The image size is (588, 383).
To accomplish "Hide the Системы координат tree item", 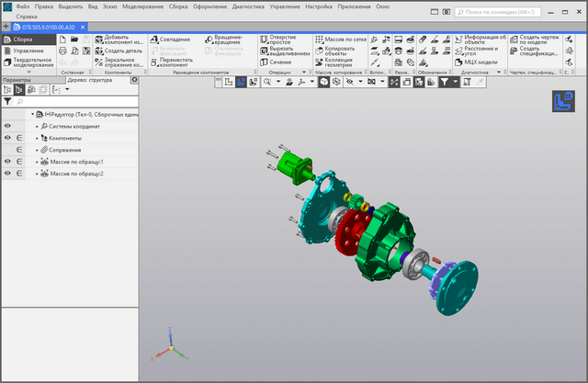I will pyautogui.click(x=7, y=126).
